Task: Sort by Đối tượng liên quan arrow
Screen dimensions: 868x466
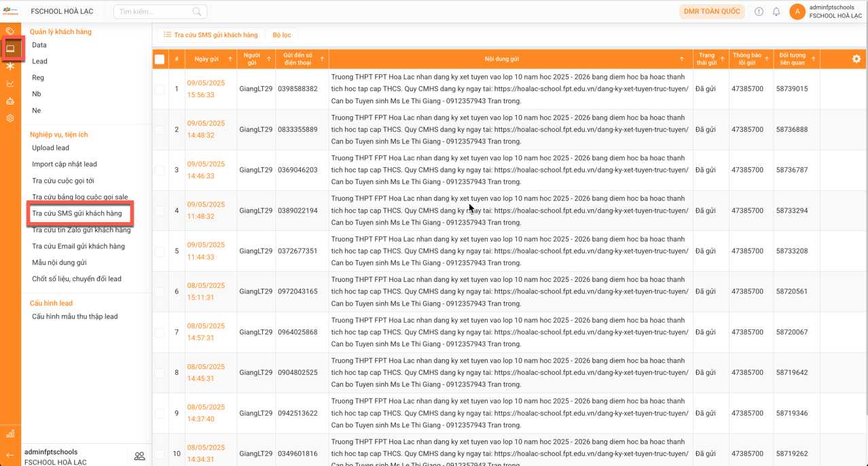Action: coord(813,59)
